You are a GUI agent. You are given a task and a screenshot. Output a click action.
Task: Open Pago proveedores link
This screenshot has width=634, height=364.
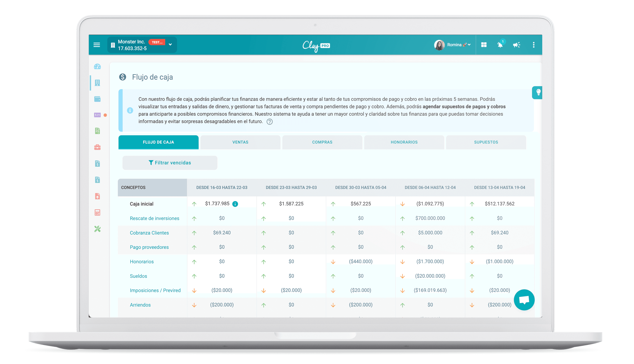[149, 247]
